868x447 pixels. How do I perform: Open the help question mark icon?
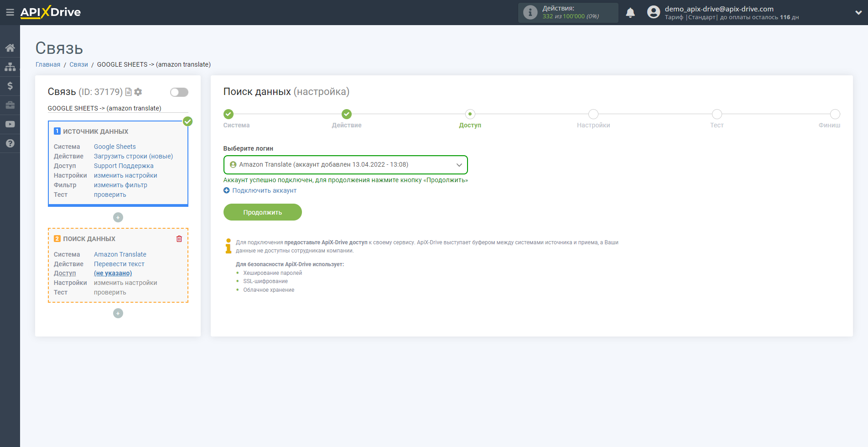[10, 143]
